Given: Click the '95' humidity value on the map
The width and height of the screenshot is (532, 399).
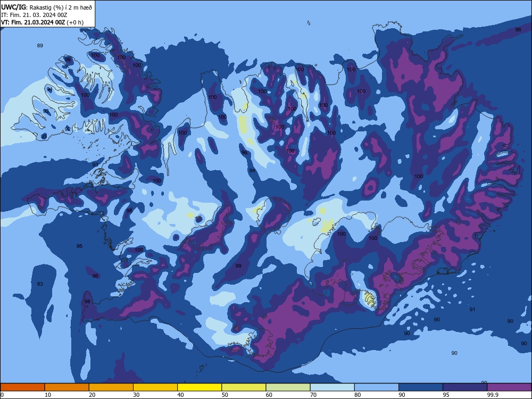Looking at the screenshot, I should [x=79, y=246].
